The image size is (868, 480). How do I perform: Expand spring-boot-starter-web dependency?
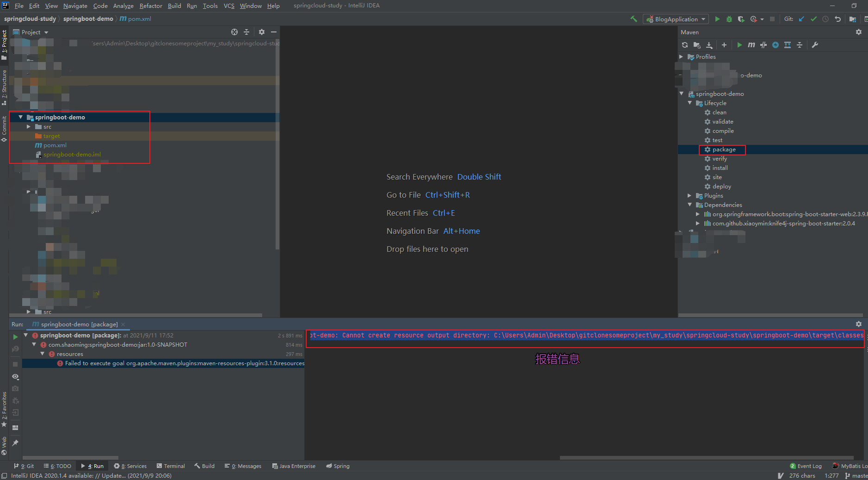pos(698,214)
